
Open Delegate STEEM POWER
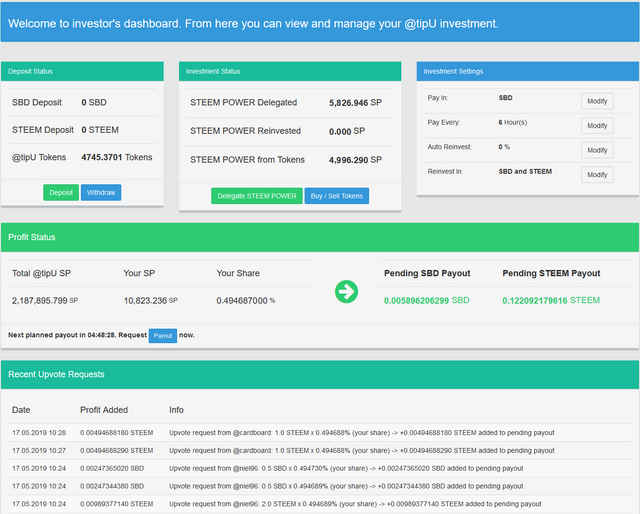click(x=257, y=196)
